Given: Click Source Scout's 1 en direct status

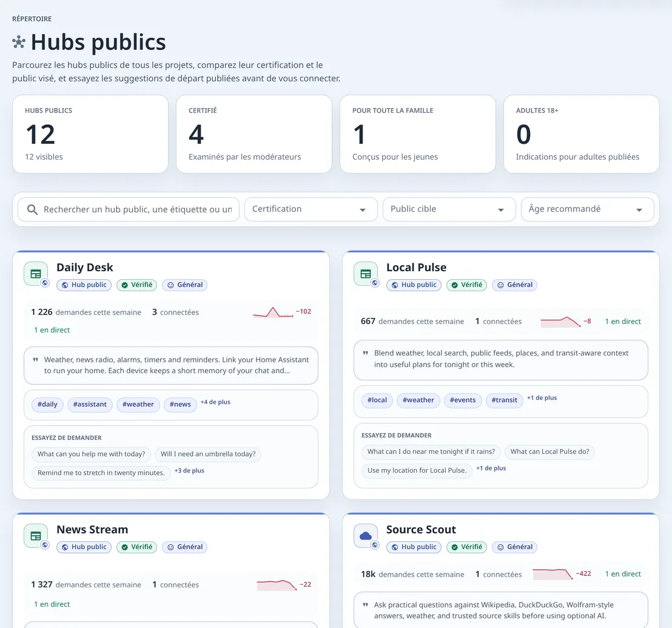Looking at the screenshot, I should point(623,574).
